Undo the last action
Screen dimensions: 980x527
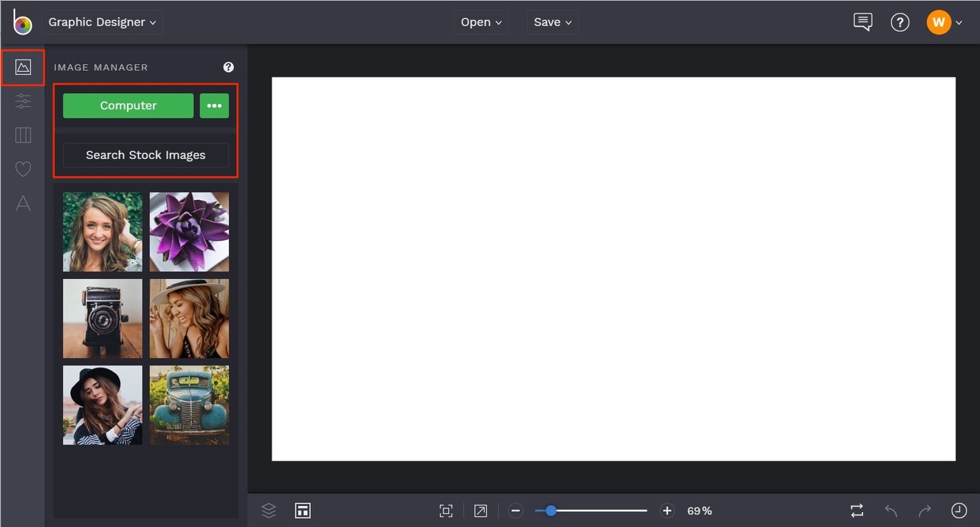890,510
